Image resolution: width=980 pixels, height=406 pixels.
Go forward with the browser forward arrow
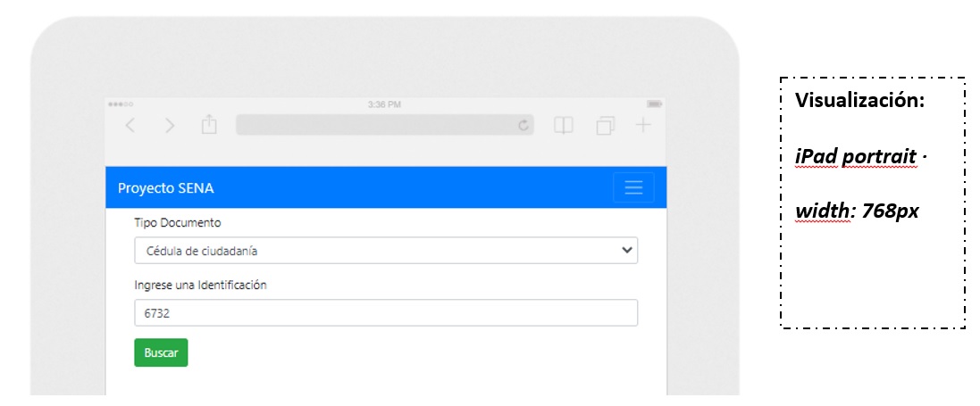point(170,126)
